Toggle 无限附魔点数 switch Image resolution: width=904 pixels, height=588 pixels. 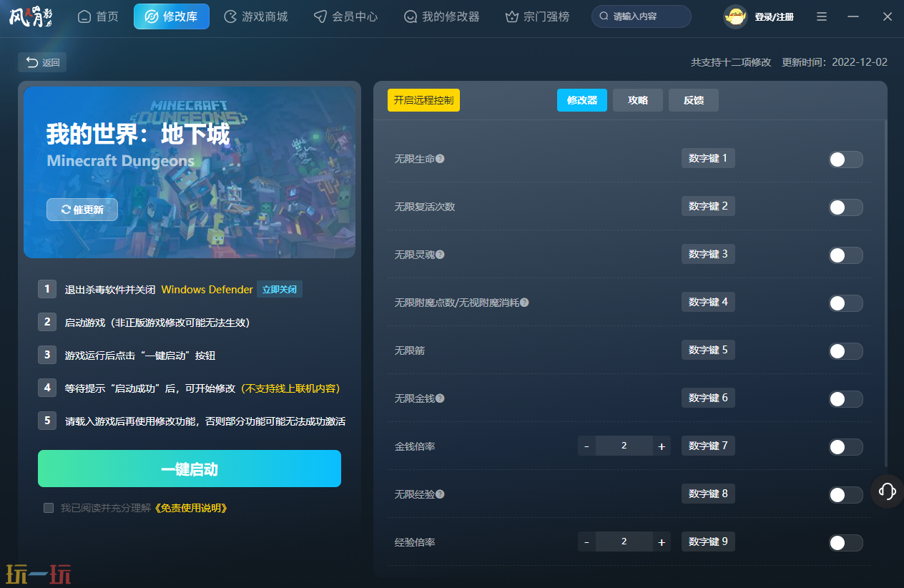[x=845, y=303]
